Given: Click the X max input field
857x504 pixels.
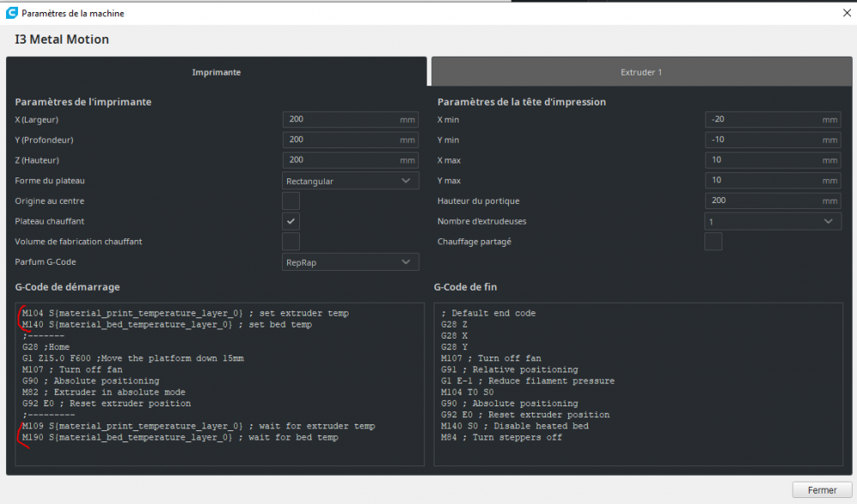Looking at the screenshot, I should [773, 159].
